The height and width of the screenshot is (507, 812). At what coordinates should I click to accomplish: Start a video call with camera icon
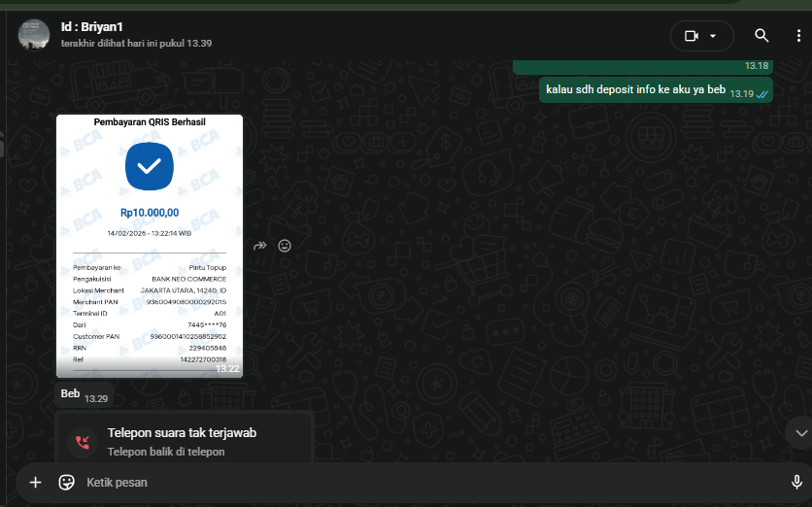692,36
